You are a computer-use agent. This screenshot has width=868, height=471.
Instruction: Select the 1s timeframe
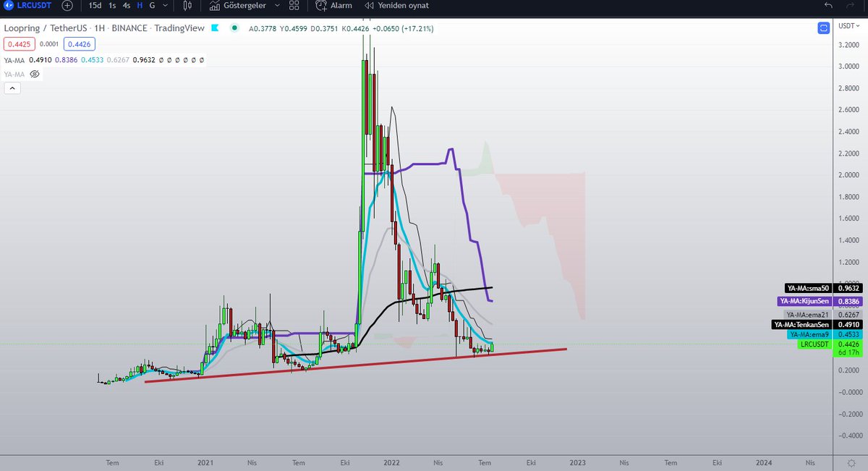click(x=112, y=5)
